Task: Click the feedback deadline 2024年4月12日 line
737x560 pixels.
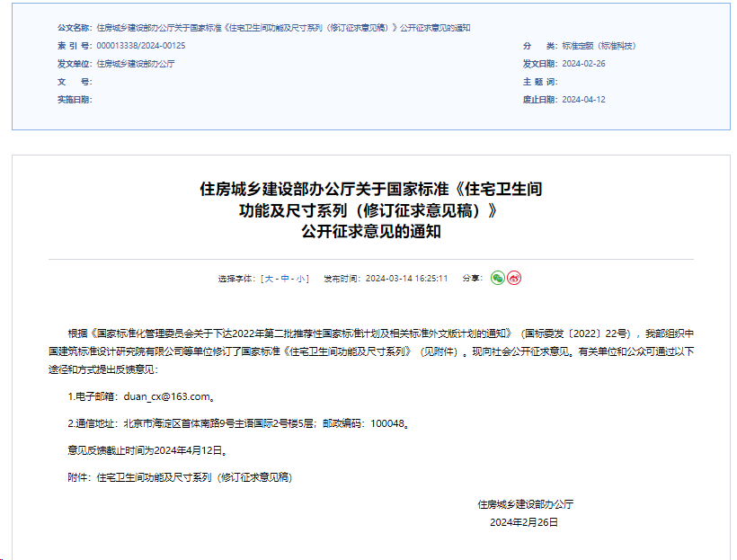Action: point(148,450)
